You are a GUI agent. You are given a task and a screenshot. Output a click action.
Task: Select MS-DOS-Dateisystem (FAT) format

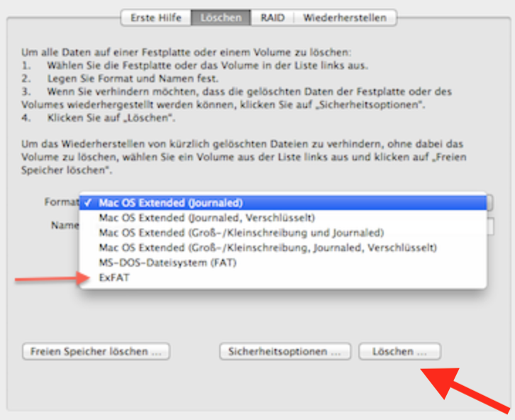[x=283, y=262]
